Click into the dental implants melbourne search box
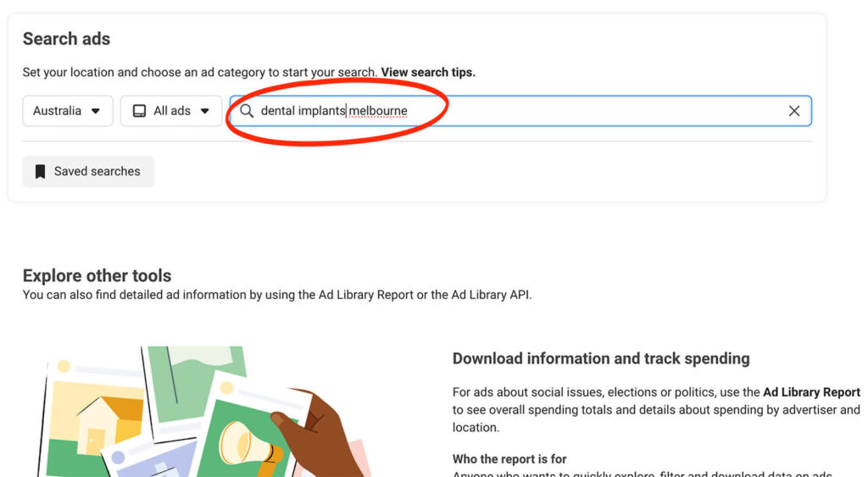 pos(520,111)
